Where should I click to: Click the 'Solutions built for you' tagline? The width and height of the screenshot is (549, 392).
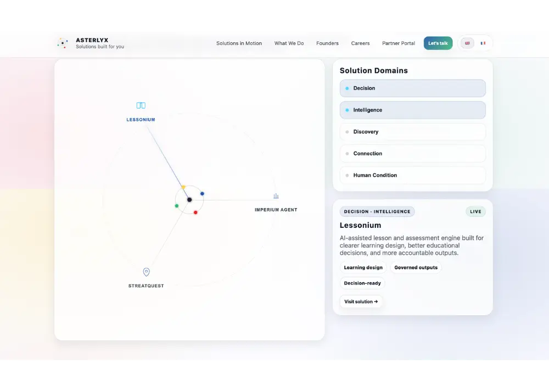(x=100, y=47)
